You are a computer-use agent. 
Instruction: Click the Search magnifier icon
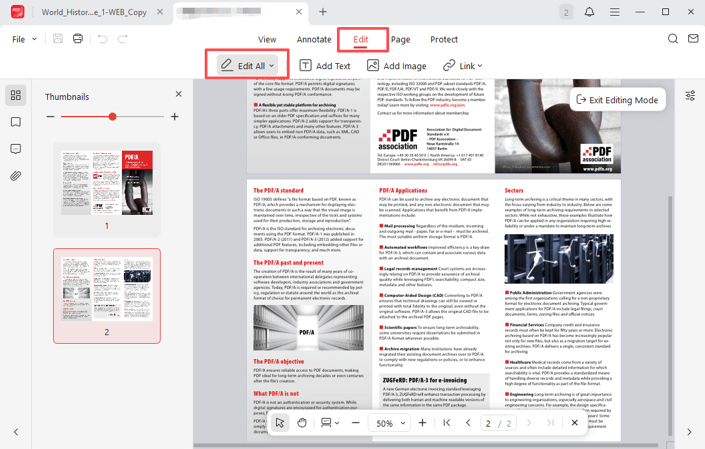(673, 39)
